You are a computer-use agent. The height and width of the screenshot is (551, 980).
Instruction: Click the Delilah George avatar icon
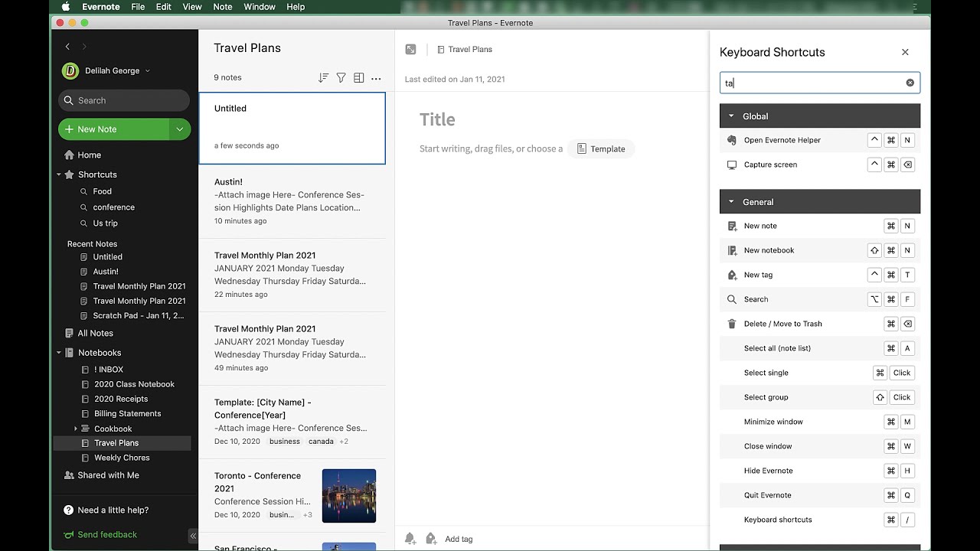tap(70, 71)
